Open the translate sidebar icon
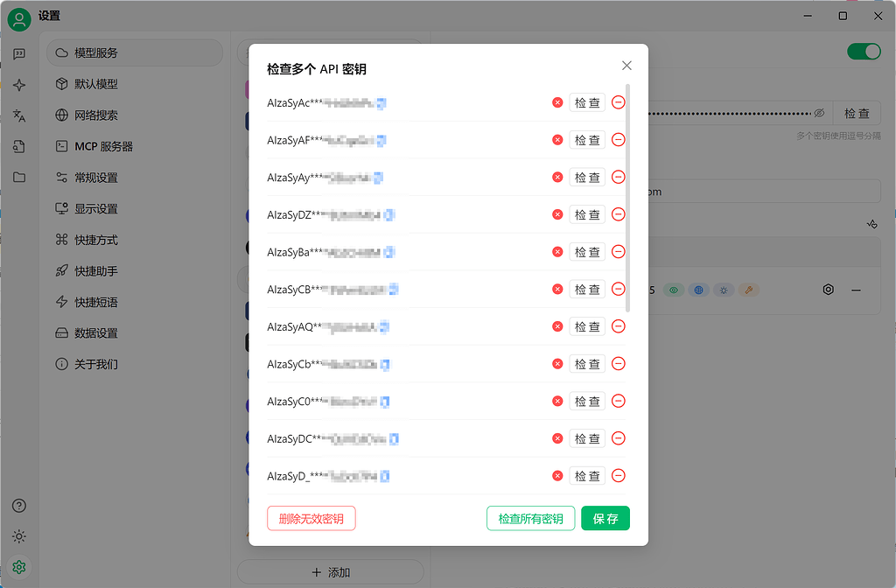 tap(19, 116)
